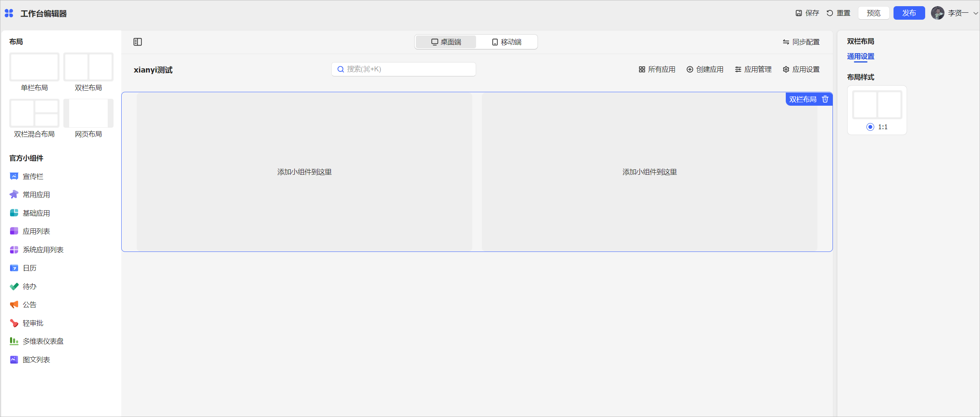Select the 待办 todo widget
The height and width of the screenshot is (417, 980).
[29, 286]
